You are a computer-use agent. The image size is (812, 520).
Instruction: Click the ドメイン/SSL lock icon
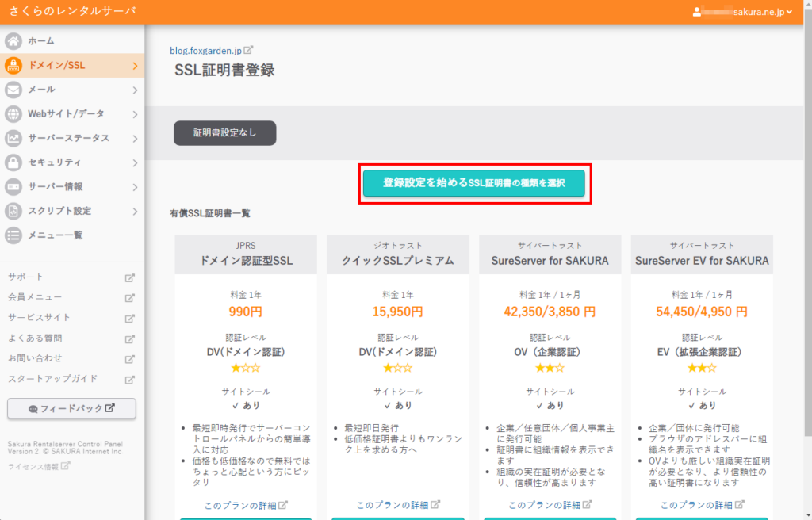[13, 65]
